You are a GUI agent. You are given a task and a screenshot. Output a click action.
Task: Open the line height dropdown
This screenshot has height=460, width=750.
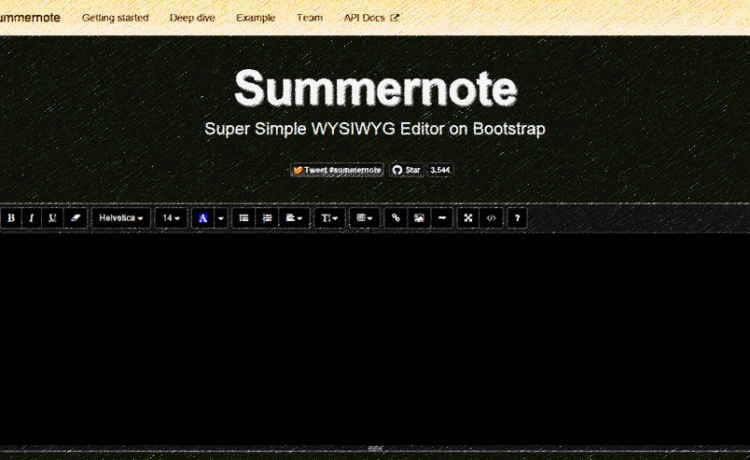(x=330, y=218)
